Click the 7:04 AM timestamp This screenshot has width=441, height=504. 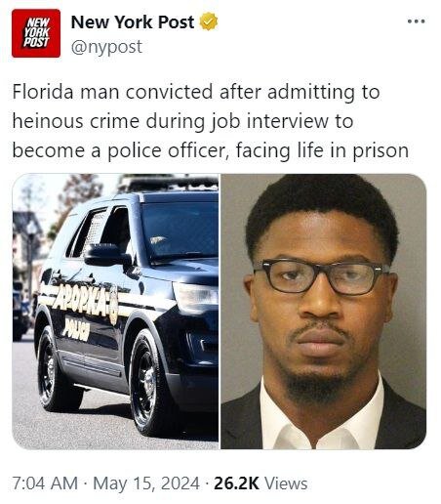[45, 483]
